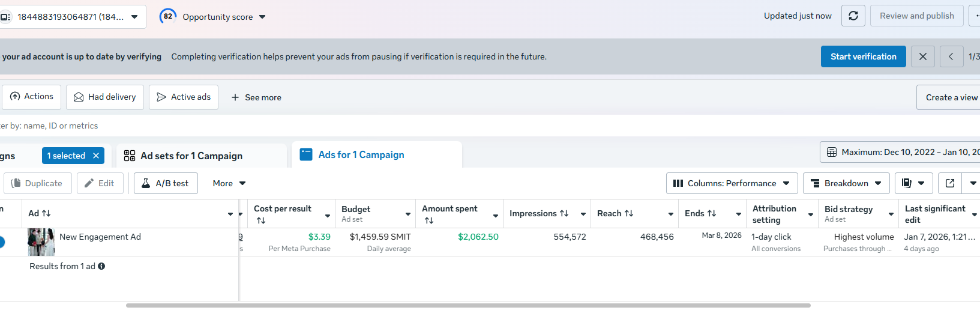Go to previous banner notification arrow
The image size is (980, 328).
pyautogui.click(x=951, y=56)
